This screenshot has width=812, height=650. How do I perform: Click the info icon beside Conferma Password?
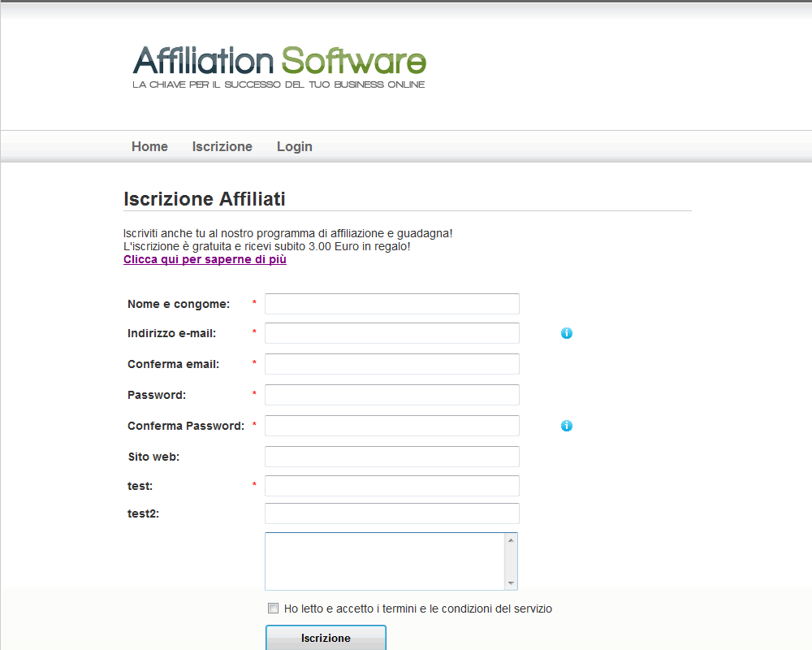click(567, 426)
